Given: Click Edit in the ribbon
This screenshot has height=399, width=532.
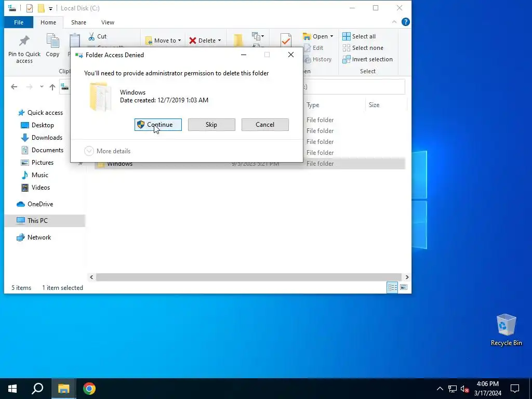Looking at the screenshot, I should point(313,48).
